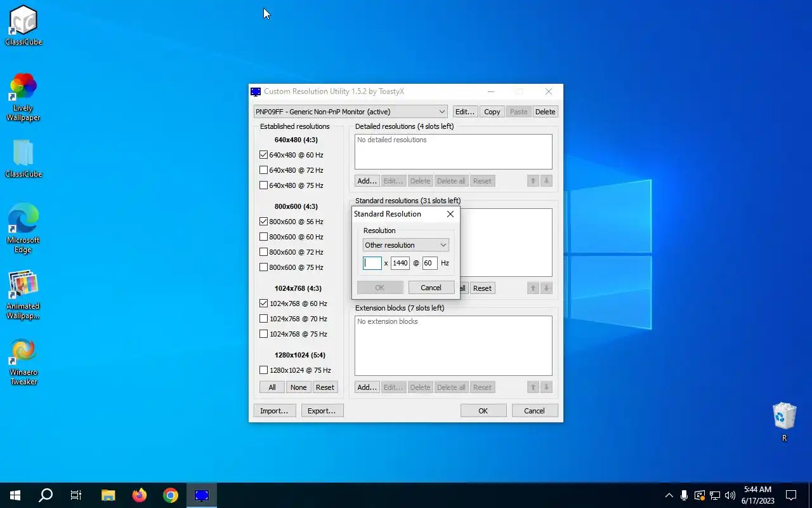Delete the monitor entry

click(x=545, y=112)
